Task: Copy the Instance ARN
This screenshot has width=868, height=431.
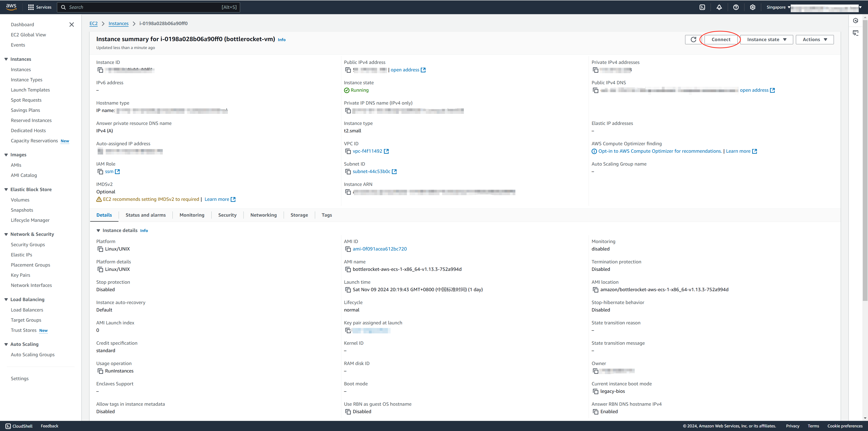Action: 348,192
